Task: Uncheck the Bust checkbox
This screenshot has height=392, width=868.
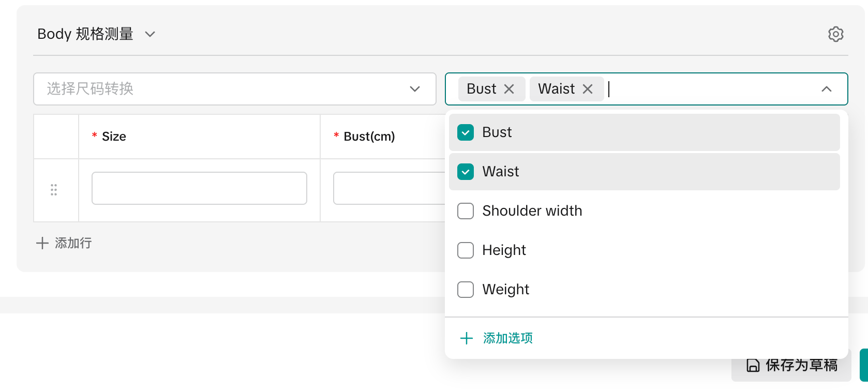Action: pos(466,132)
